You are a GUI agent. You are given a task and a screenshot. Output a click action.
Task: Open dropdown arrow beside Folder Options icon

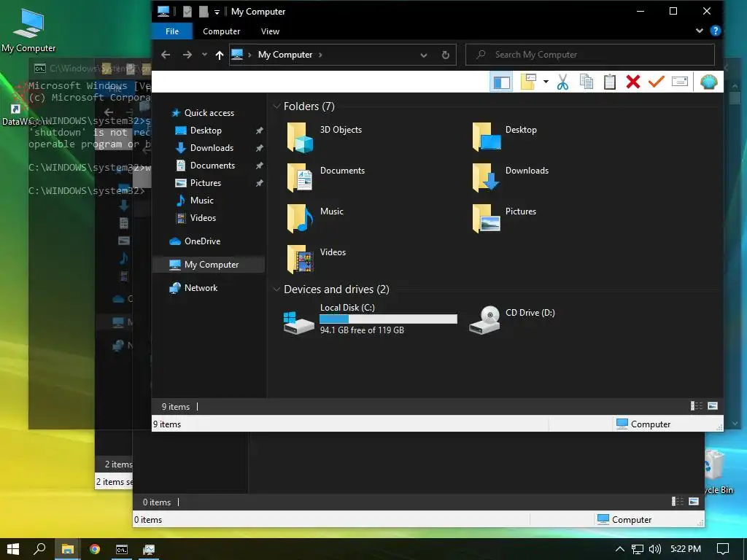click(x=546, y=82)
